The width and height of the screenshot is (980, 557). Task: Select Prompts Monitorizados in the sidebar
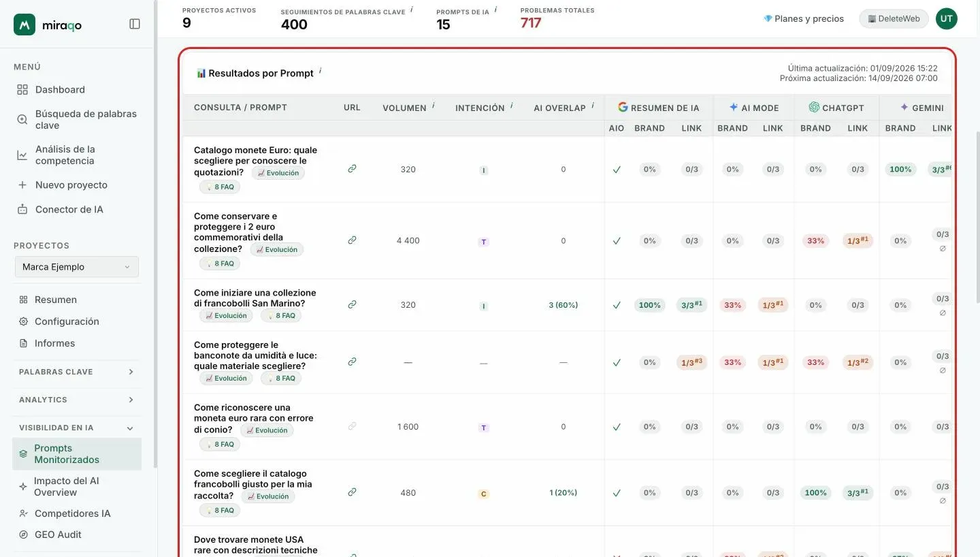click(x=77, y=454)
